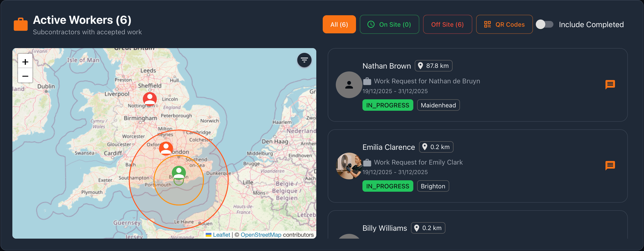644x251 pixels.
Task: Click the green worker marker near Brighton
Action: coord(179,172)
